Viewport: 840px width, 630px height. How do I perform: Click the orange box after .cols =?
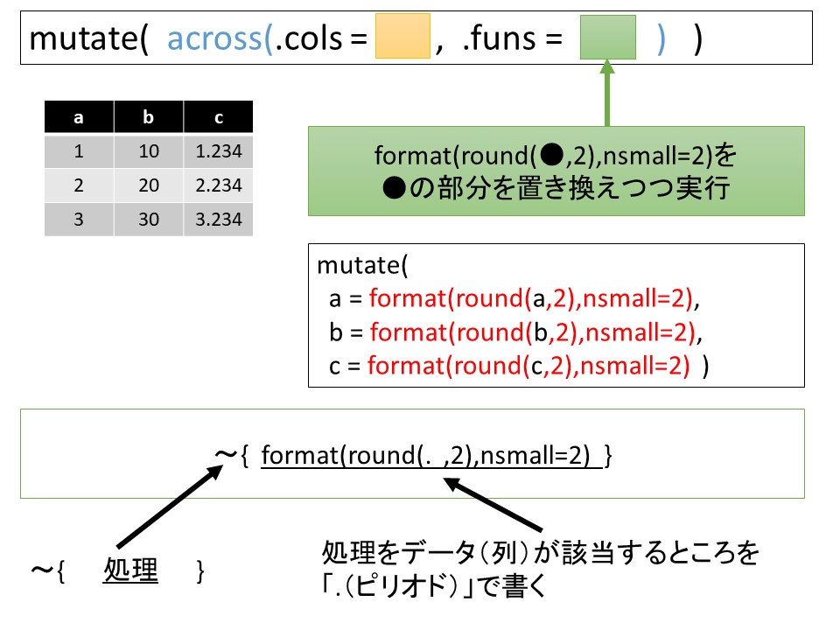click(x=402, y=37)
